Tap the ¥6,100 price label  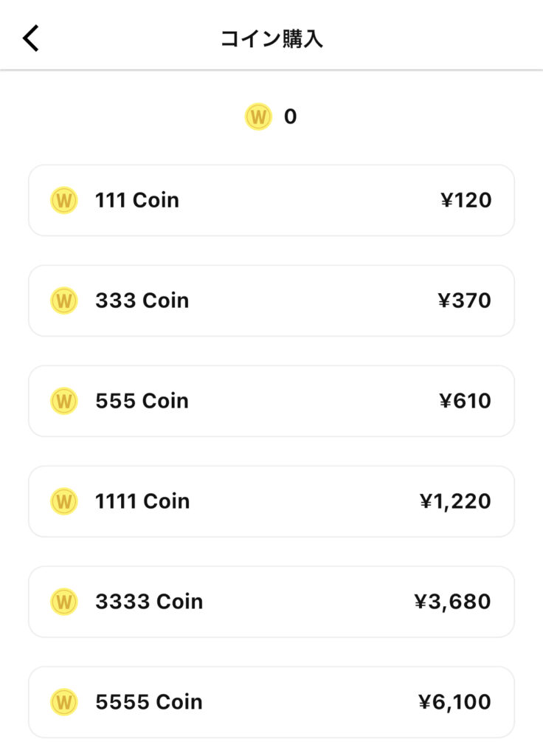tap(454, 702)
